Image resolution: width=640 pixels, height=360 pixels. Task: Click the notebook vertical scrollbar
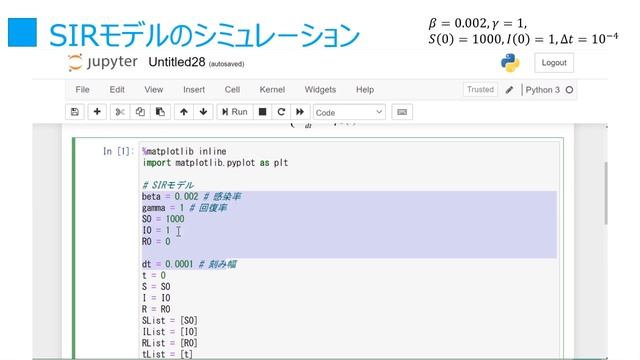606,193
